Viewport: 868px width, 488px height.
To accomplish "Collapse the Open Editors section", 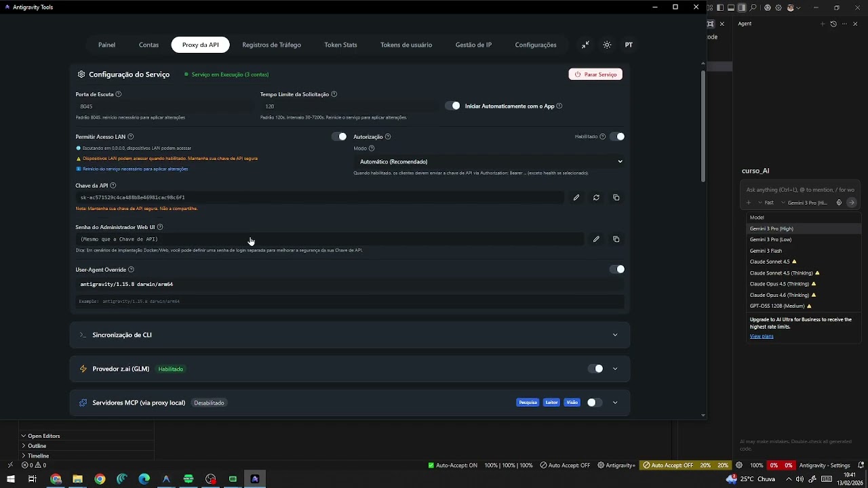I will pos(43,436).
